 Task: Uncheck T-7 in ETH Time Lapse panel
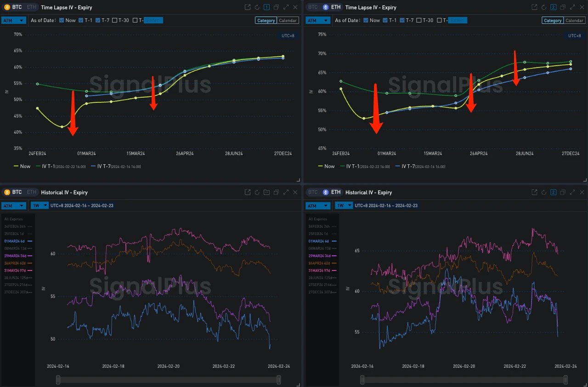pos(403,20)
